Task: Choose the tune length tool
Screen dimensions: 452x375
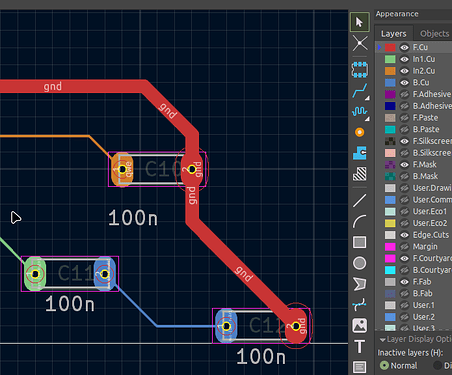Action: pos(359,112)
